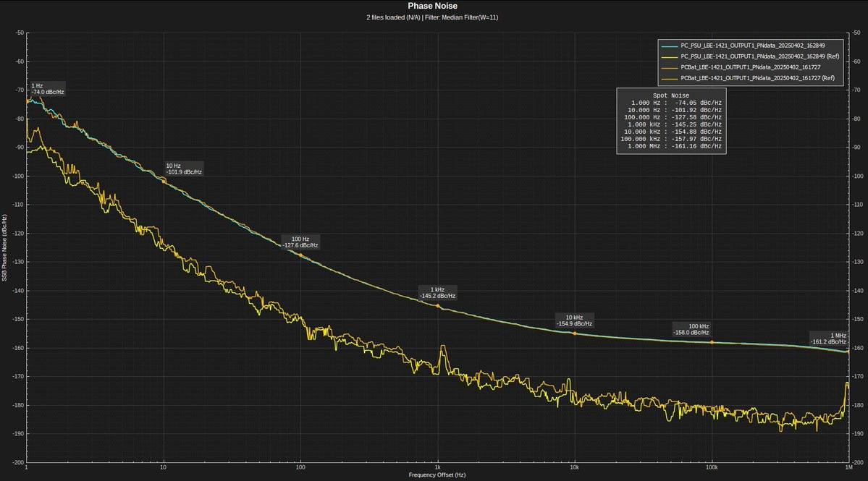Click the cyan line sample in the legend
Image resolution: width=868 pixels, height=481 pixels.
point(669,46)
